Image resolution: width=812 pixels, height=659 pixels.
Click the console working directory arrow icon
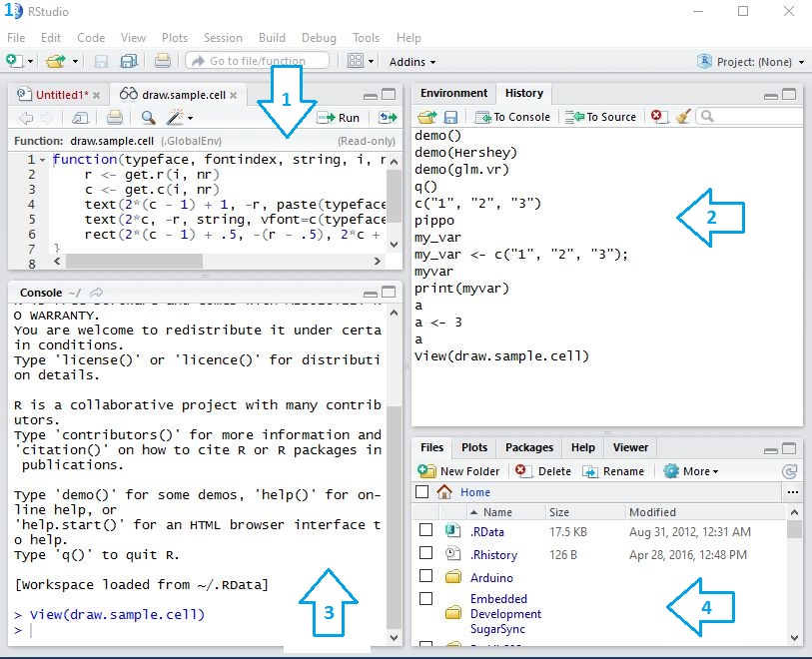96,293
